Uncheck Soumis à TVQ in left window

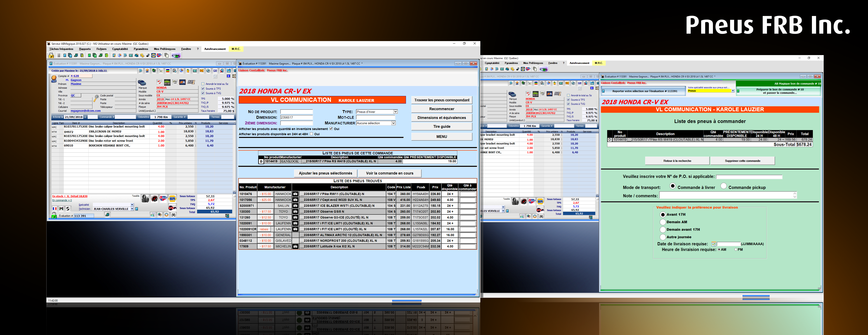[x=203, y=93]
